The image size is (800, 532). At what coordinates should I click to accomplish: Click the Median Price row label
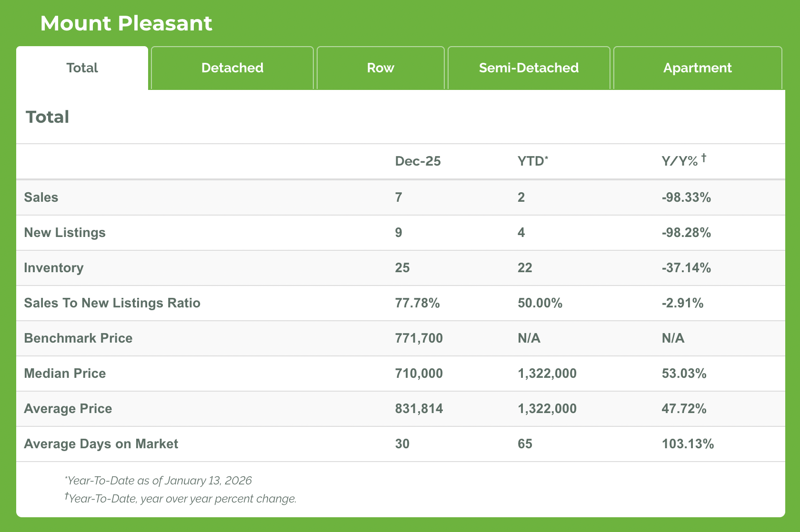coord(65,374)
